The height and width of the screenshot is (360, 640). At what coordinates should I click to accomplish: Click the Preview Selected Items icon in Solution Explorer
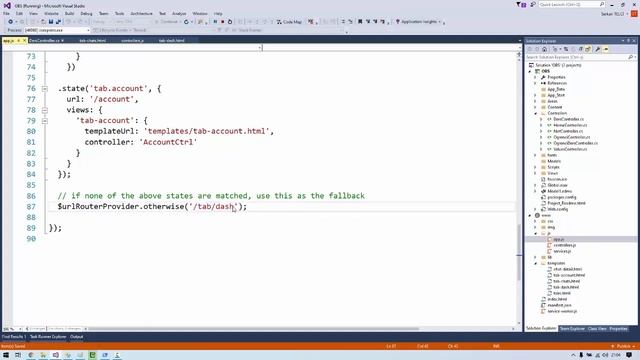606,49
